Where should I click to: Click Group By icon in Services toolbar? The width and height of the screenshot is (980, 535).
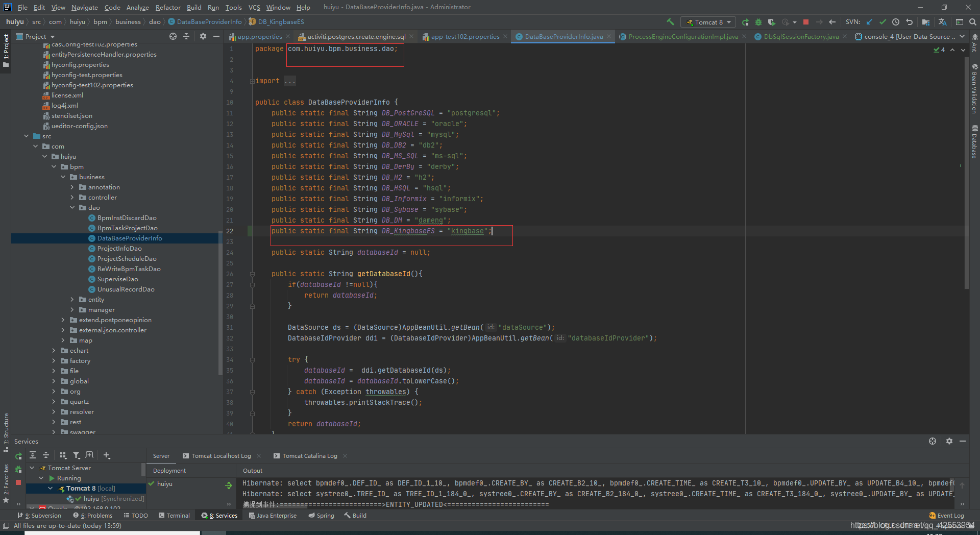coord(63,455)
